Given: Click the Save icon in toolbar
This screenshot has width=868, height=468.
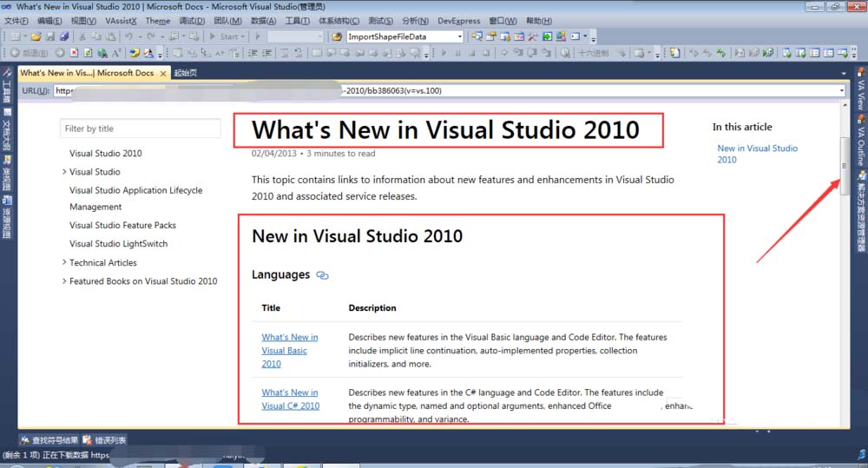Looking at the screenshot, I should (49, 36).
